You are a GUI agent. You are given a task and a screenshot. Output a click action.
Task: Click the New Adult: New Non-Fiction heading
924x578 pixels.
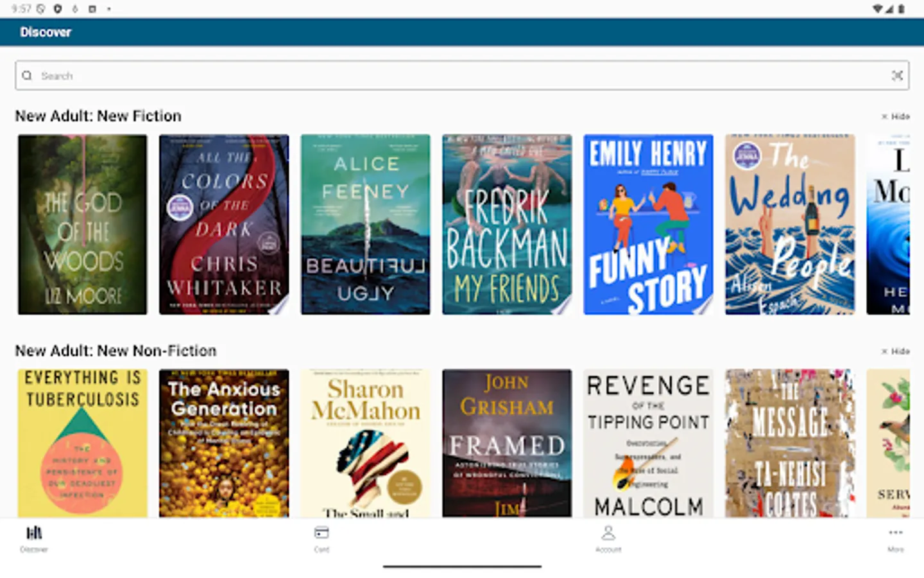(x=116, y=351)
